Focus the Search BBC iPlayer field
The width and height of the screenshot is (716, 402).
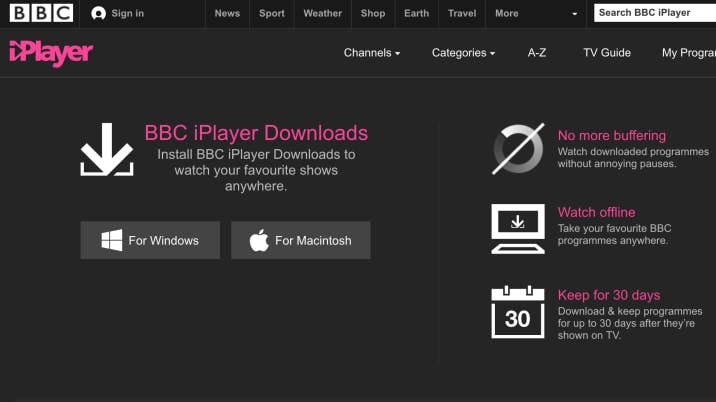[x=655, y=13]
